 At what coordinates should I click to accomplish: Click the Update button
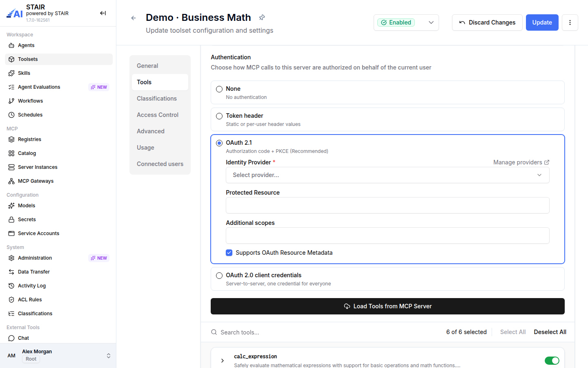pyautogui.click(x=542, y=22)
